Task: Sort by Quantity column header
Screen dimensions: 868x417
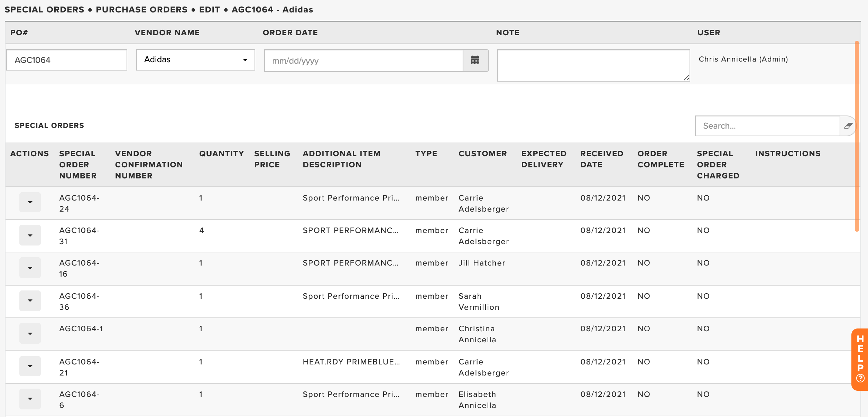Action: point(222,154)
